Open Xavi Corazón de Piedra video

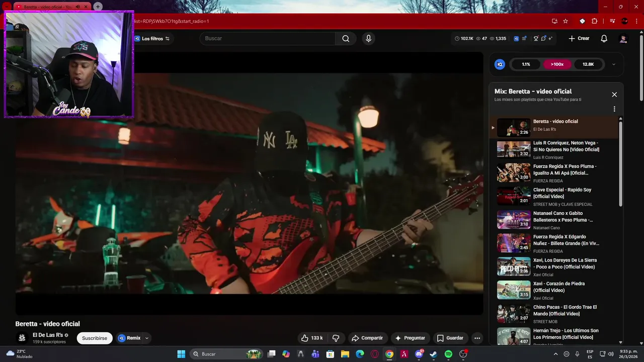(x=553, y=291)
